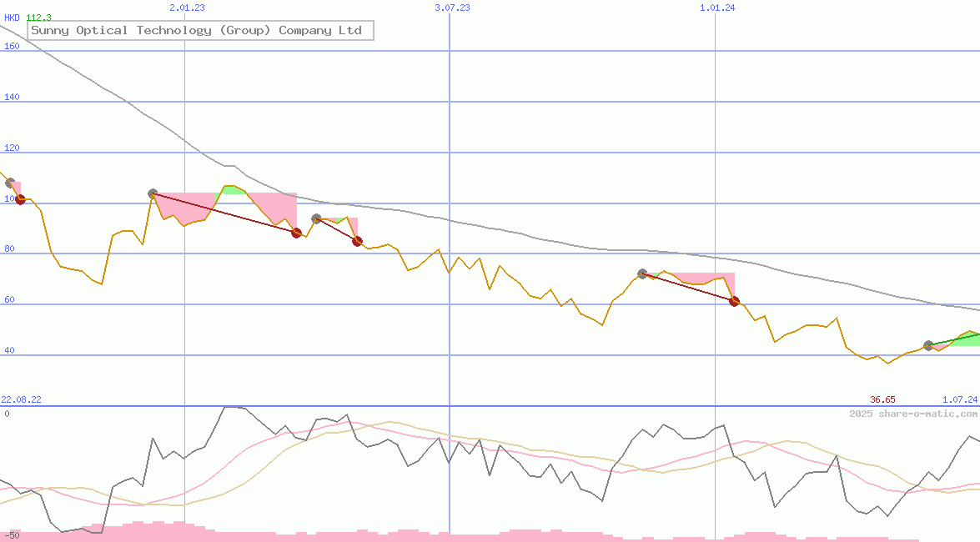Select the 3.07.23 date label
The height and width of the screenshot is (542, 980).
453,8
